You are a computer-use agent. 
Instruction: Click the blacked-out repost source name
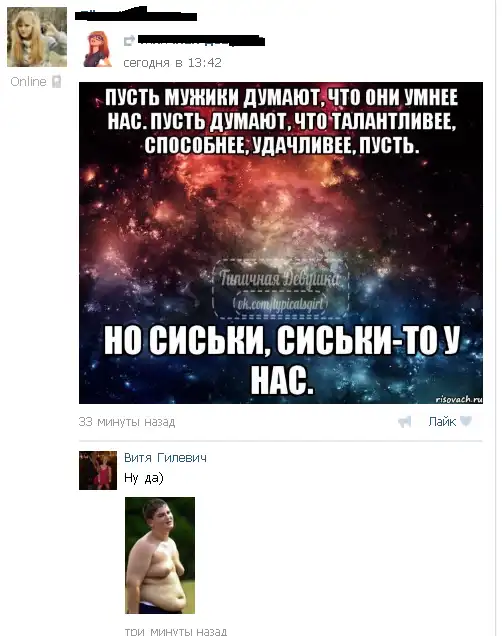click(x=201, y=41)
